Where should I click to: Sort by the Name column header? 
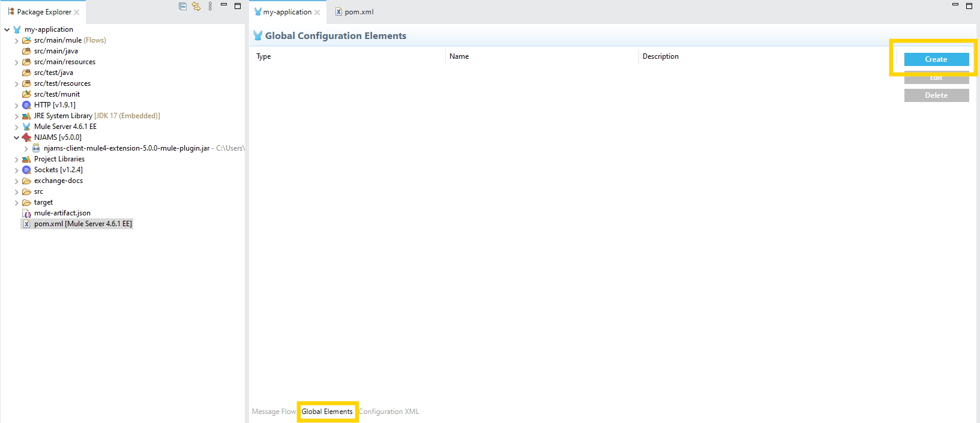(x=459, y=56)
